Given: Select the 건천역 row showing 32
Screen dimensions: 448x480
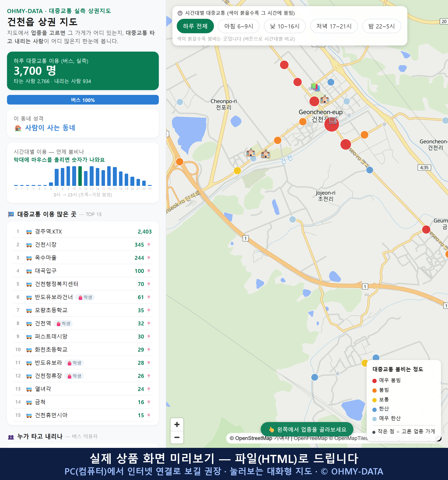Looking at the screenshot, I should [x=83, y=323].
